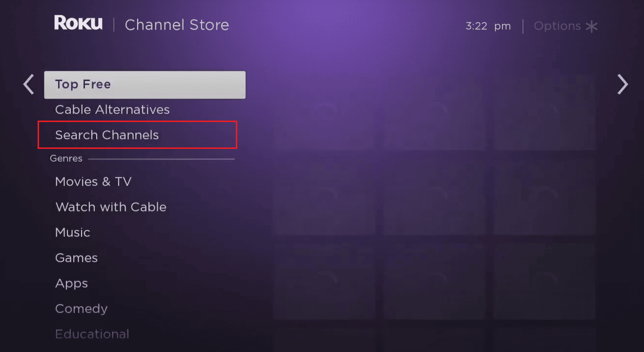The width and height of the screenshot is (644, 352).
Task: Click the Channel Store title
Action: pyautogui.click(x=177, y=24)
